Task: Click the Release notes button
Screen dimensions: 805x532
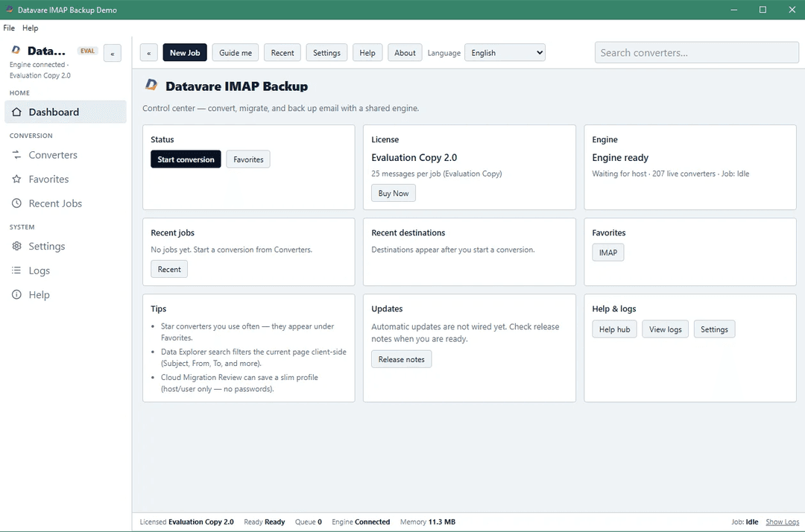Action: click(402, 359)
